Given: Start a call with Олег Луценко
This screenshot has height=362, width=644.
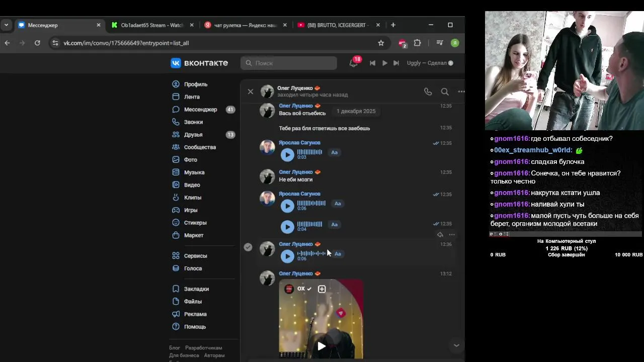Looking at the screenshot, I should (x=428, y=92).
